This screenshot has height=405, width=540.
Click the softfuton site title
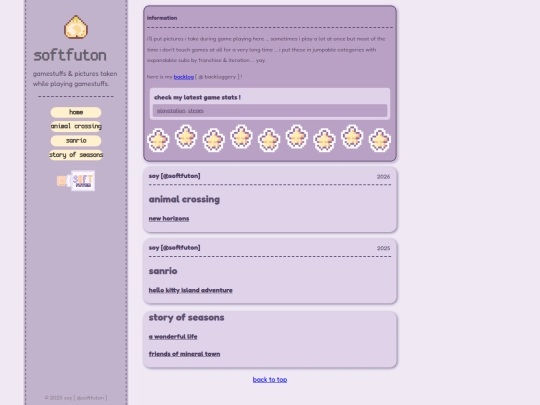click(x=70, y=55)
